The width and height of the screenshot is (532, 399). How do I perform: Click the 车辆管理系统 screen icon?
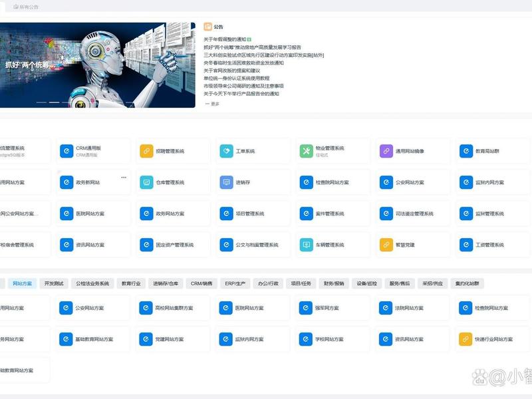point(307,245)
